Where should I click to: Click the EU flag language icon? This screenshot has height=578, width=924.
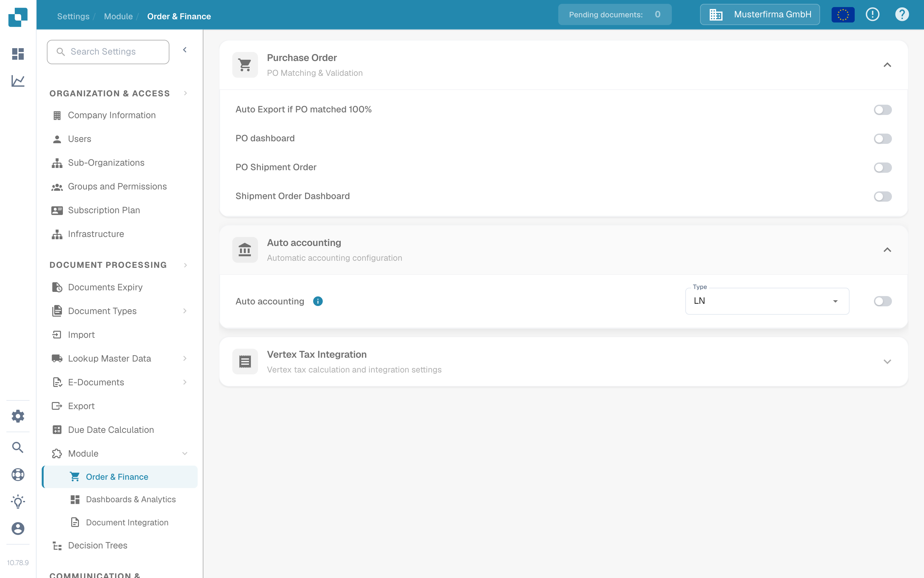coord(843,14)
